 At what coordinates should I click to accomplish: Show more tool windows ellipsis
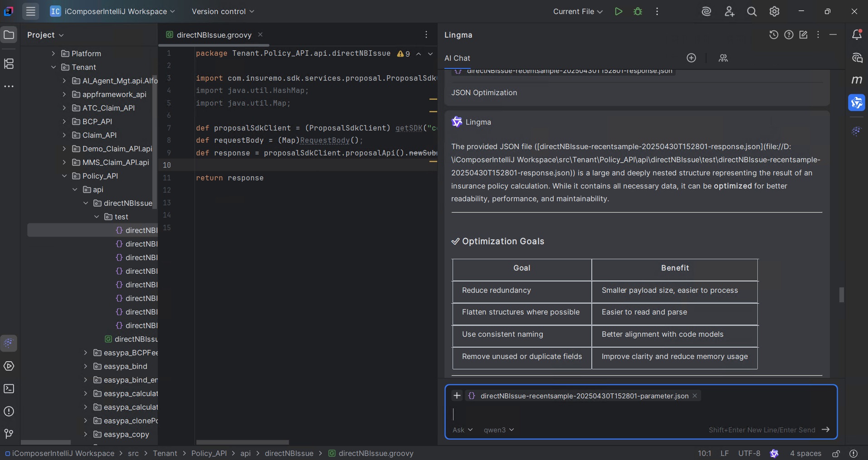[9, 86]
